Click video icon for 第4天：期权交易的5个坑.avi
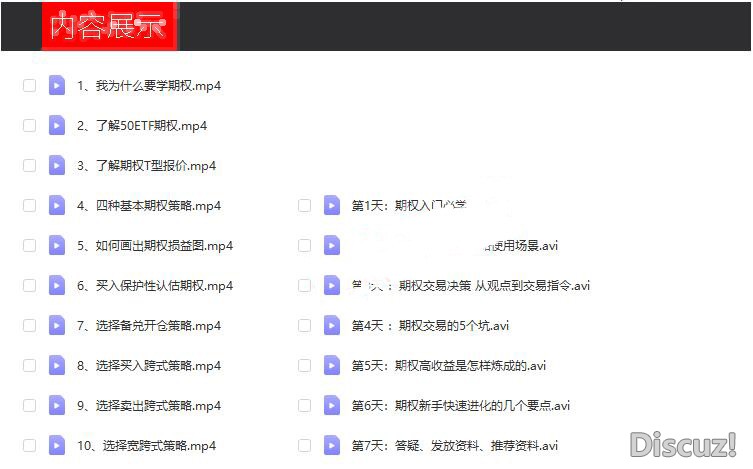Viewport: 753px width, 469px height. click(x=332, y=325)
